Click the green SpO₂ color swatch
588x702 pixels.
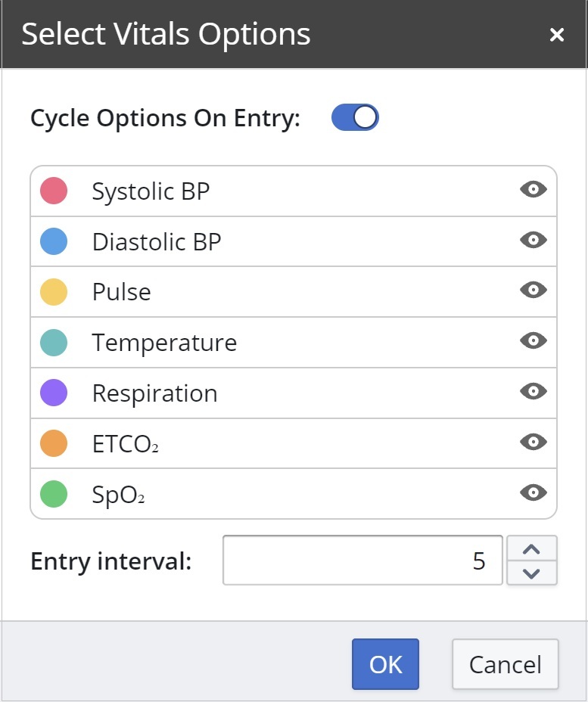click(54, 494)
